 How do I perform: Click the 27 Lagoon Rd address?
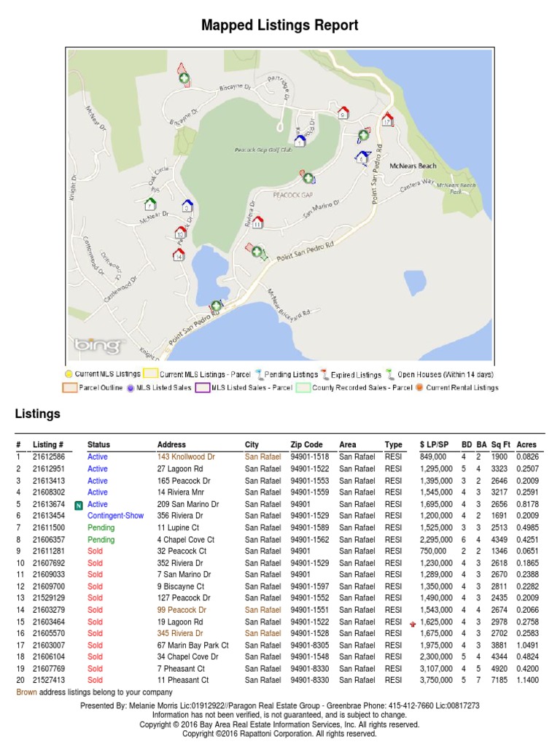[180, 468]
